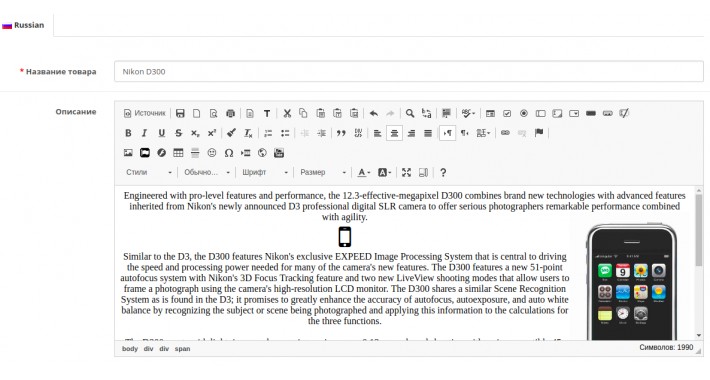
Task: Click the Источник source button
Action: [x=144, y=113]
